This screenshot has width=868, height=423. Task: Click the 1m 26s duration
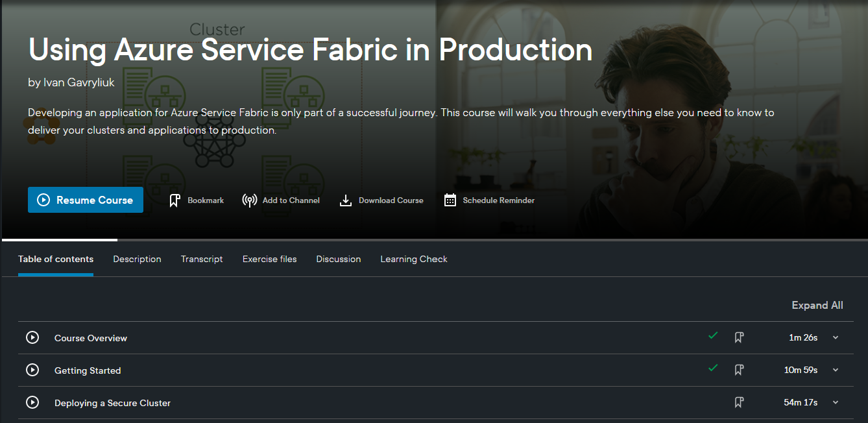pos(803,337)
